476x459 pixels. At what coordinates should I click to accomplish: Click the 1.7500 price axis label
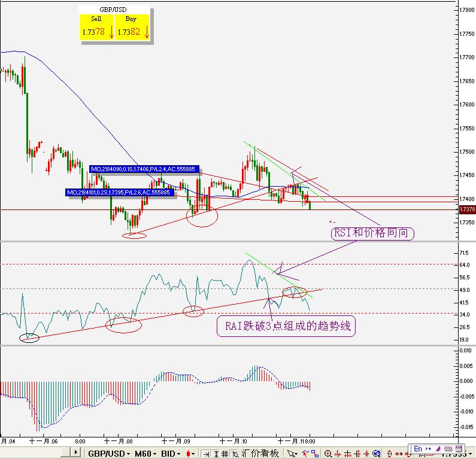click(466, 151)
